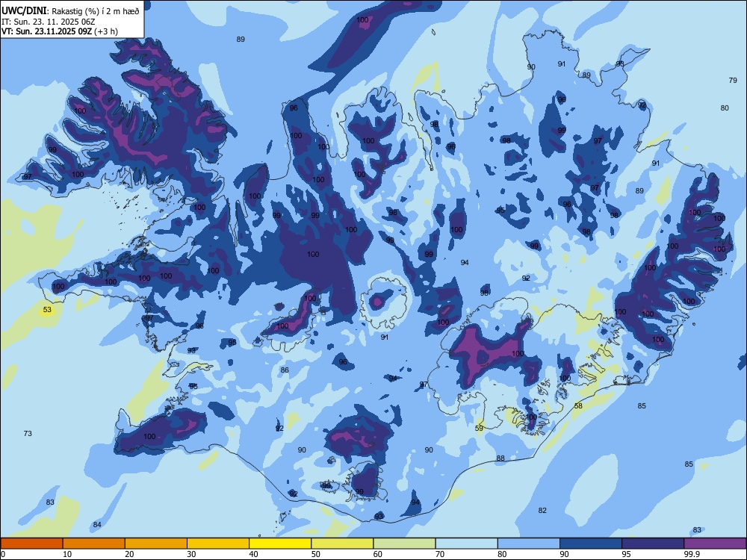
Task: Click the '73' humidity value over the sea
Action: 28,433
